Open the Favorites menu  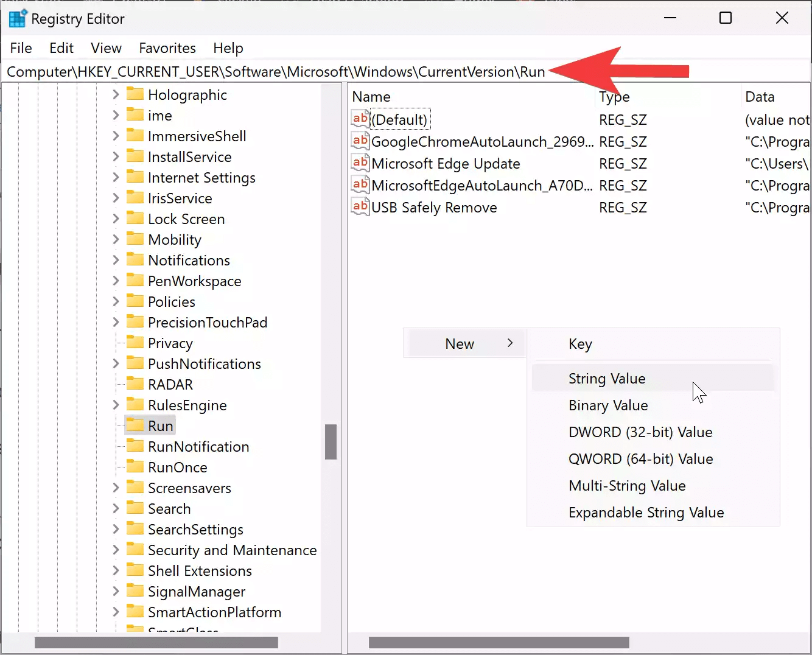coord(167,48)
